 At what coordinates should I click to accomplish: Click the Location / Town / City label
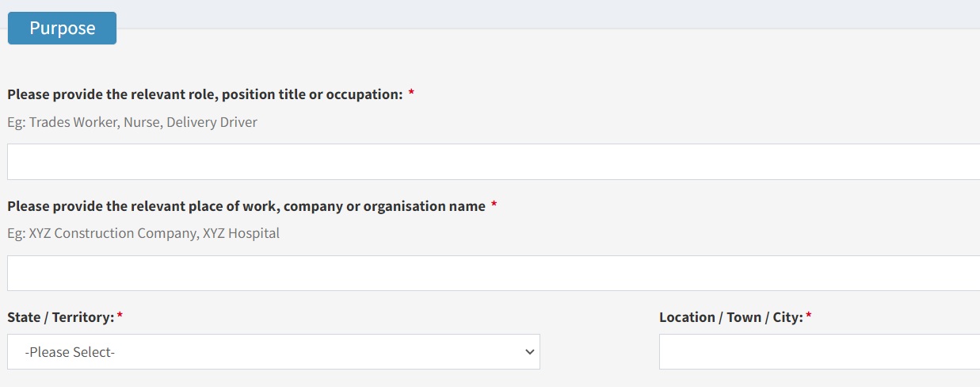[x=731, y=317]
